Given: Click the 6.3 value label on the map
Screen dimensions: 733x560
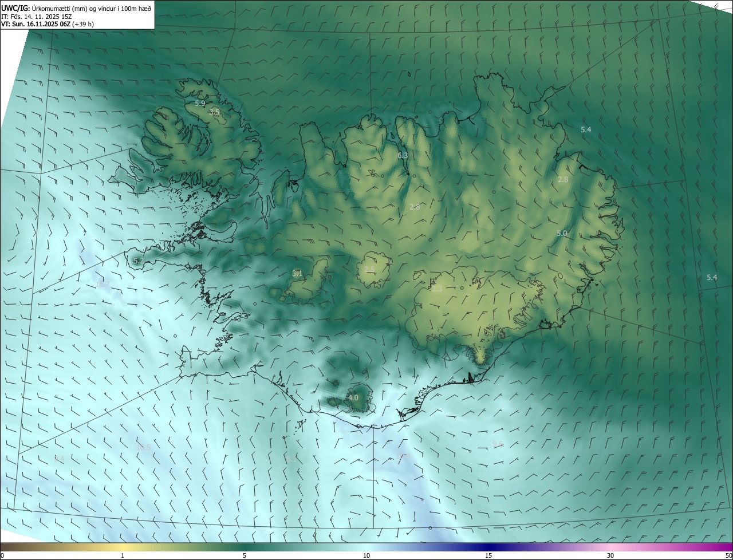Looking at the screenshot, I should pyautogui.click(x=403, y=155).
